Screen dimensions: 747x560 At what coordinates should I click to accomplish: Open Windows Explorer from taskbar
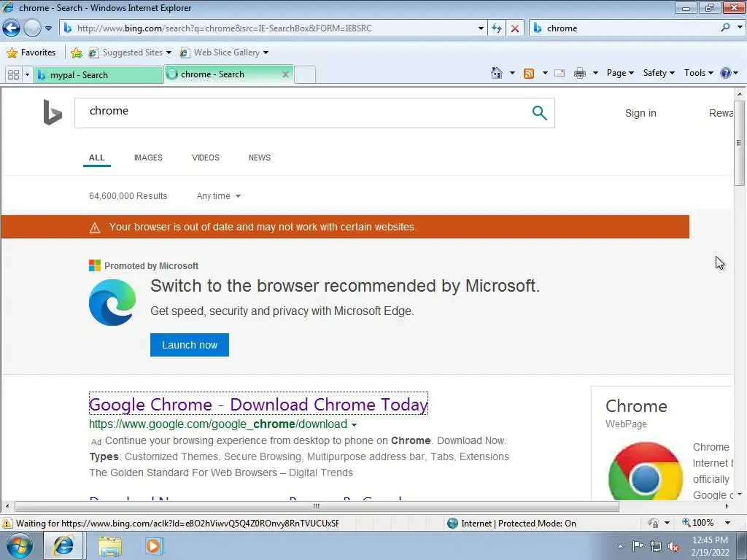tap(111, 546)
